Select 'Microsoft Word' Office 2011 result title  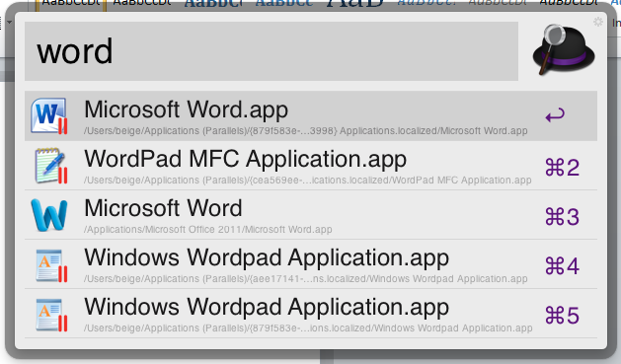[x=163, y=208]
